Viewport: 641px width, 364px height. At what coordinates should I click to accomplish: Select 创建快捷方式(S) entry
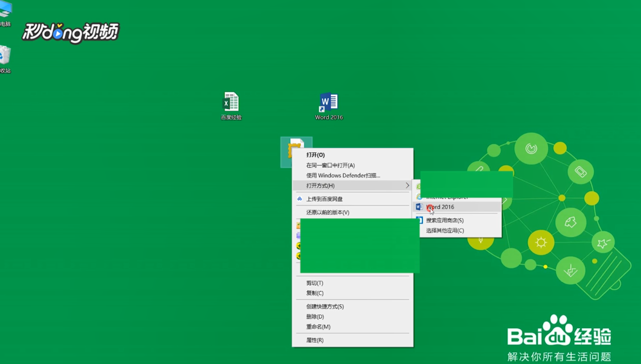click(352, 306)
